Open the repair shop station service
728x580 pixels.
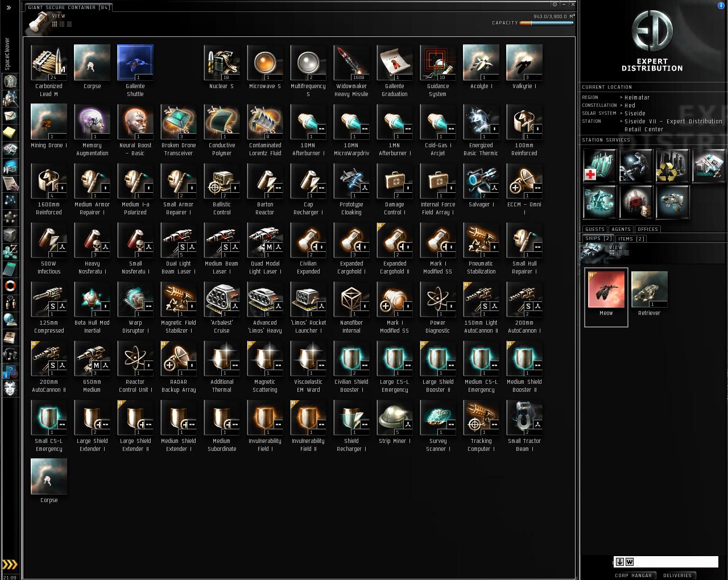point(636,165)
